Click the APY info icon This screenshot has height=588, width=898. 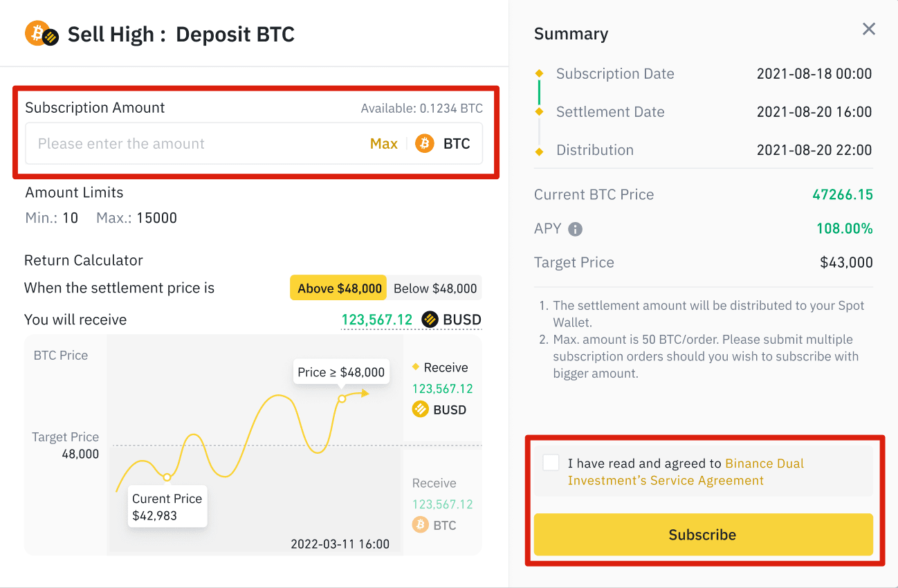click(575, 229)
